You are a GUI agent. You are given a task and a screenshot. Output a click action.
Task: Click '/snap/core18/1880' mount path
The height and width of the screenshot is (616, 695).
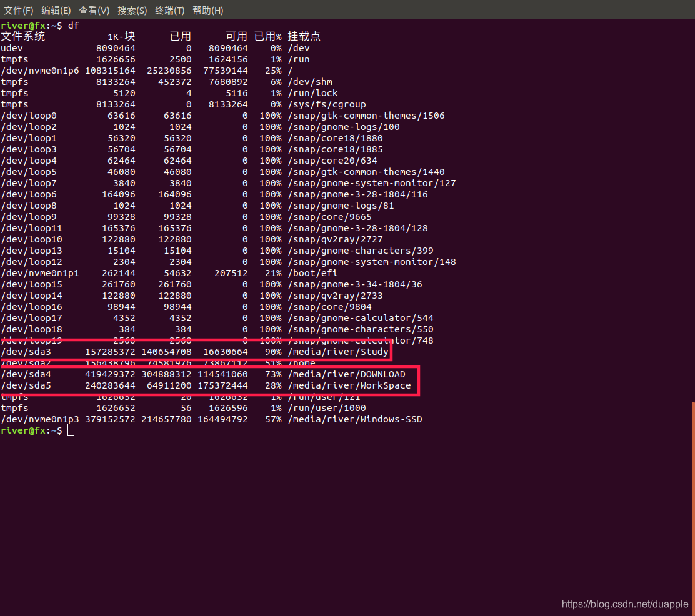[x=336, y=138]
